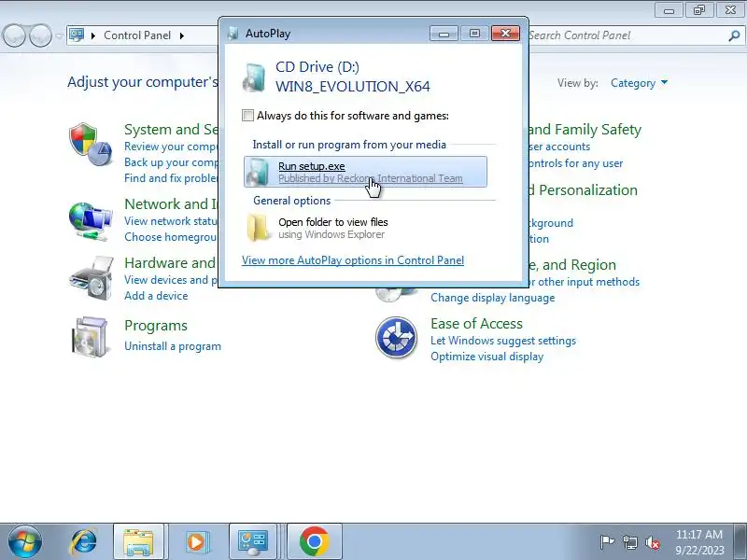The image size is (747, 560).
Task: Open Uninstall a program link
Action: 173,346
